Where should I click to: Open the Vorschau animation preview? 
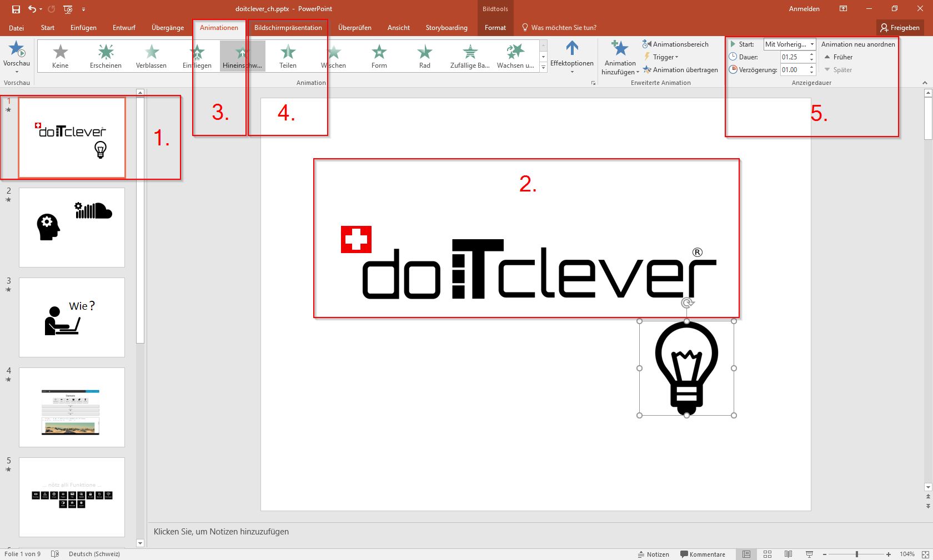coord(17,57)
